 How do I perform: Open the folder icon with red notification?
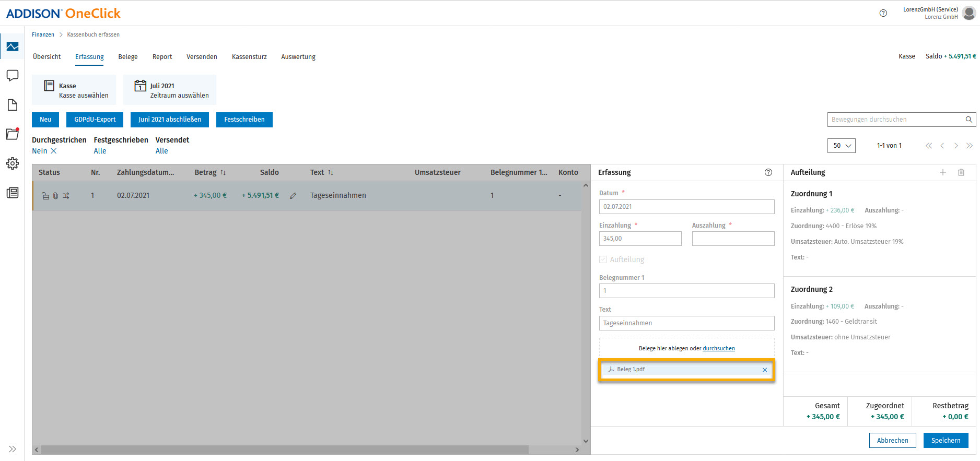(13, 134)
